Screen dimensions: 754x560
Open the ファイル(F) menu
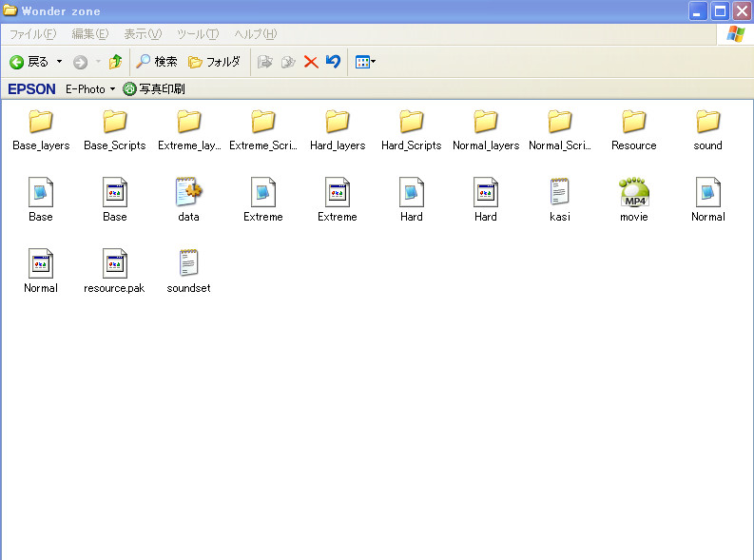pyautogui.click(x=32, y=34)
